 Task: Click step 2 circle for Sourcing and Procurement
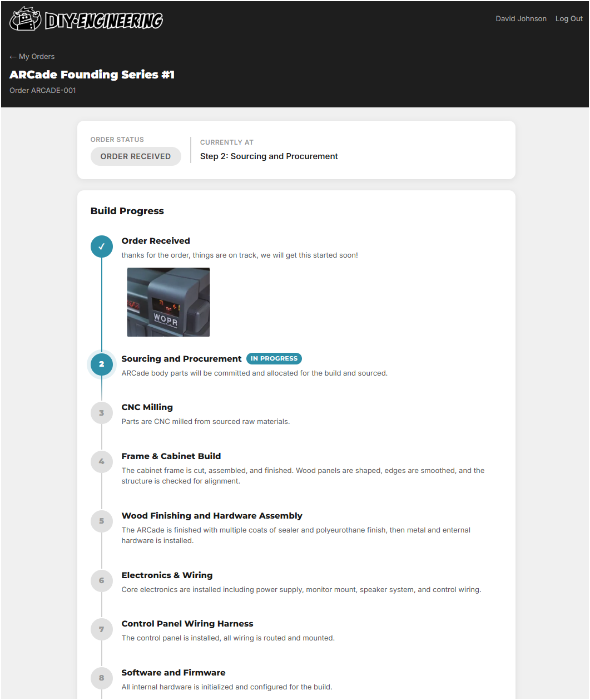[x=102, y=364]
